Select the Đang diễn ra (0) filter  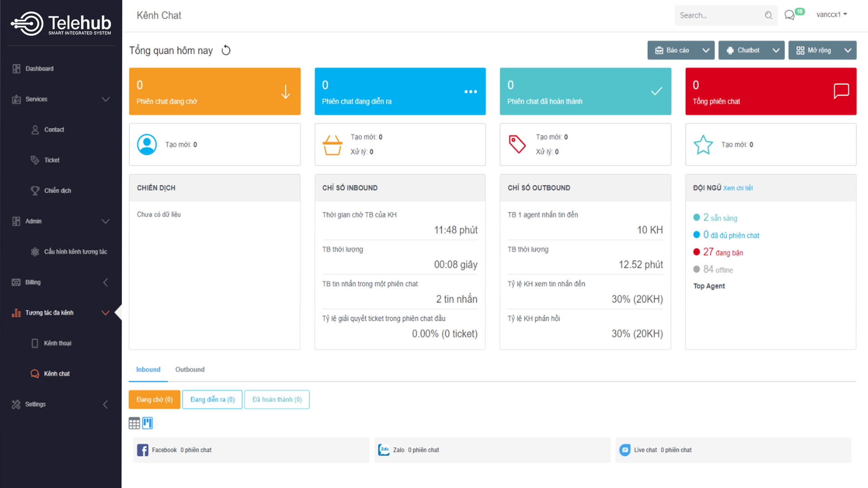tap(212, 399)
